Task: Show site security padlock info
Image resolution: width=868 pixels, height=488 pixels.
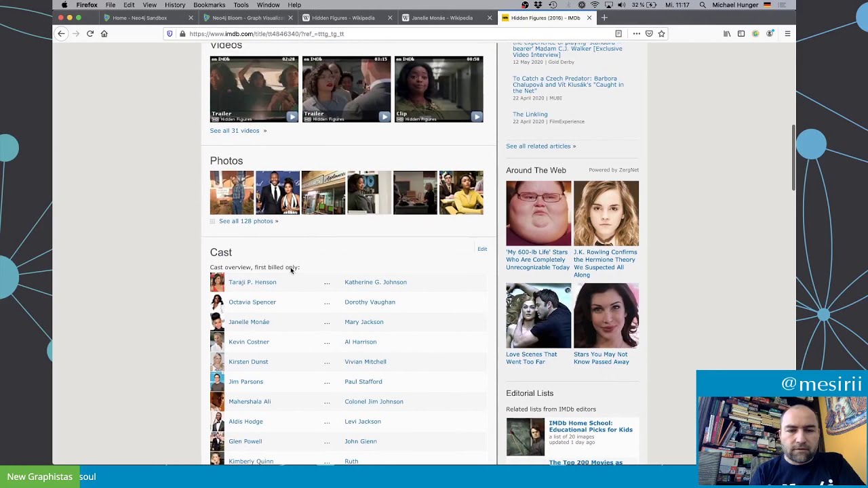Action: pyautogui.click(x=182, y=34)
